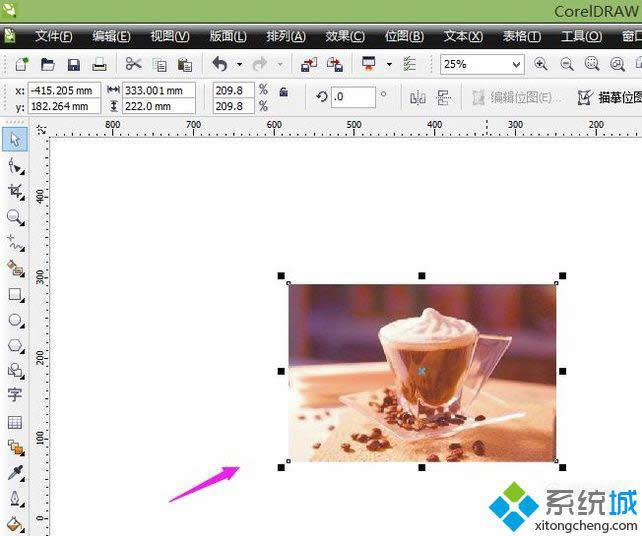Select the Crop tool
The image size is (642, 536).
tap(16, 192)
